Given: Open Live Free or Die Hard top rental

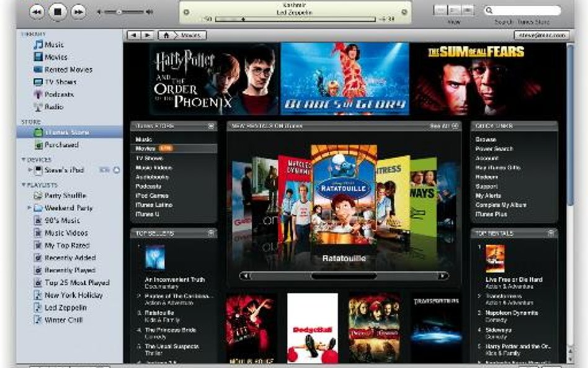Looking at the screenshot, I should (x=514, y=279).
